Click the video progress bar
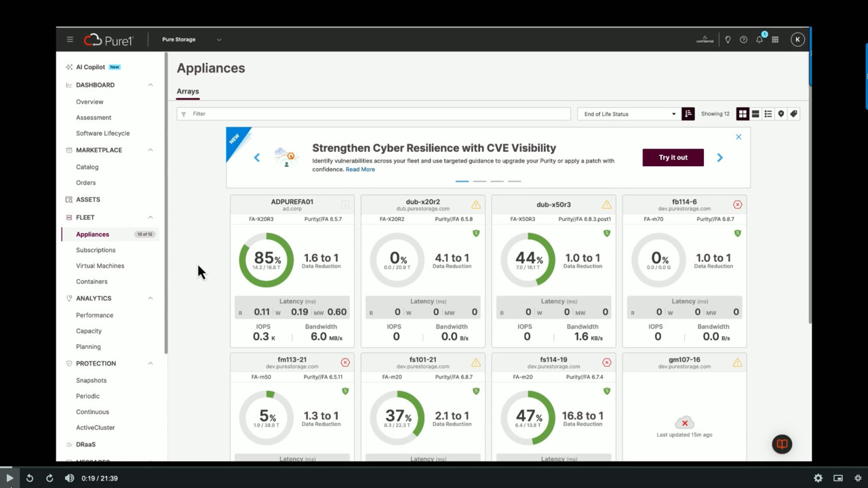This screenshot has width=868, height=488. [x=434, y=466]
